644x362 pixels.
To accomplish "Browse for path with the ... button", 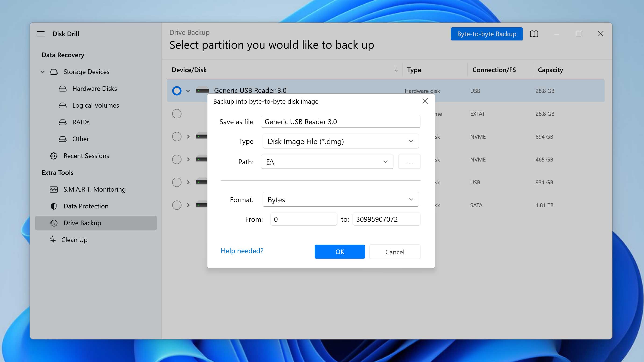I will 409,162.
